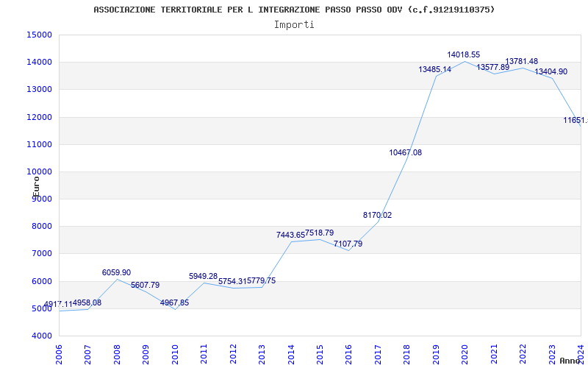
Task: Select data label 5779.75
Action: [262, 280]
